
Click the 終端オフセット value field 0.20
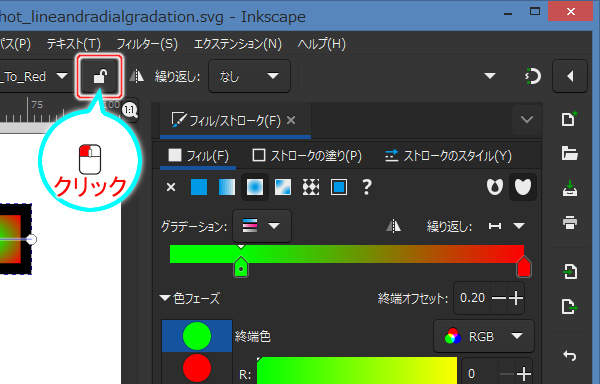pos(473,298)
